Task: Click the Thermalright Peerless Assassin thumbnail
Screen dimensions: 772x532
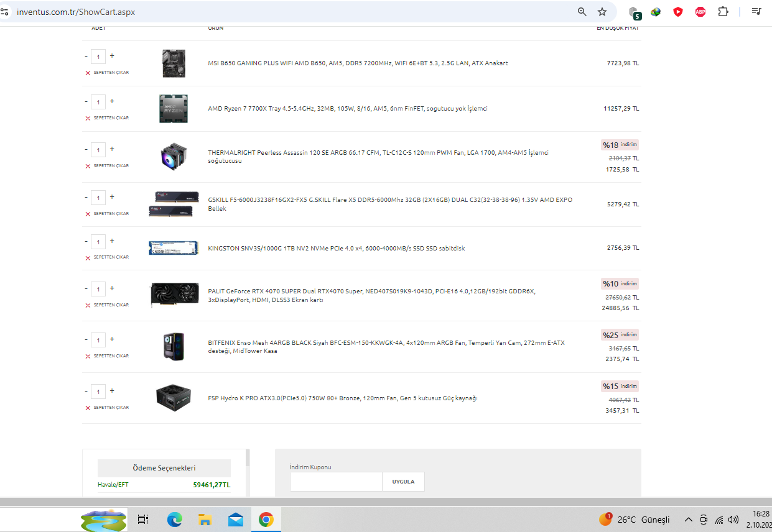Action: pos(174,157)
